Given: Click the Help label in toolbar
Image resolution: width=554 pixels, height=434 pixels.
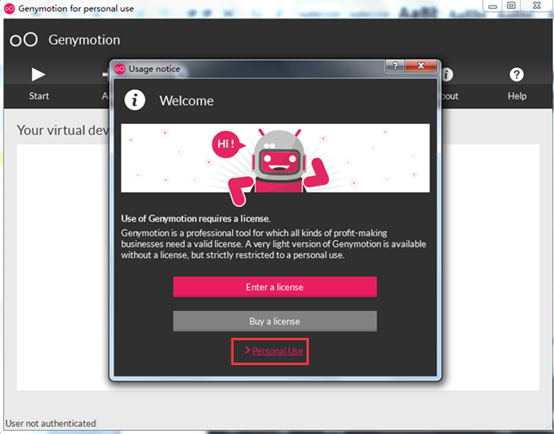Looking at the screenshot, I should [517, 96].
